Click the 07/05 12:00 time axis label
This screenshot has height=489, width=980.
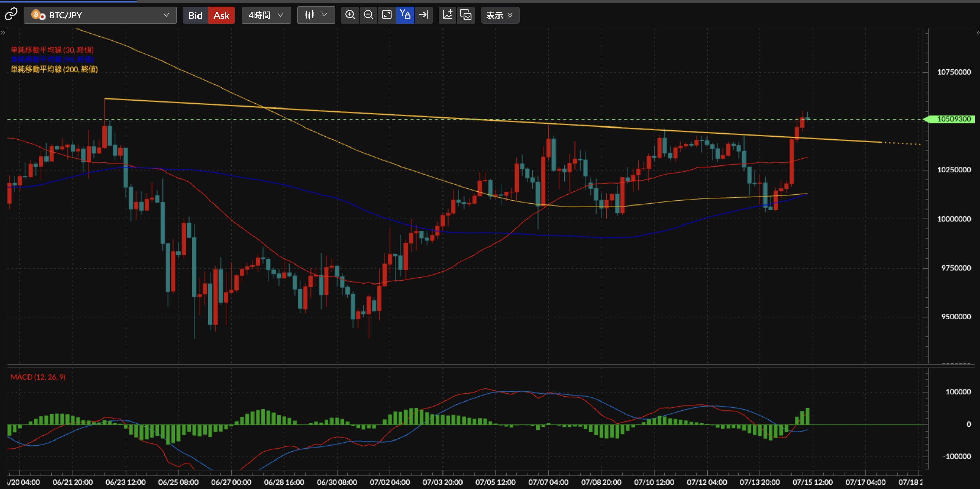pos(496,482)
